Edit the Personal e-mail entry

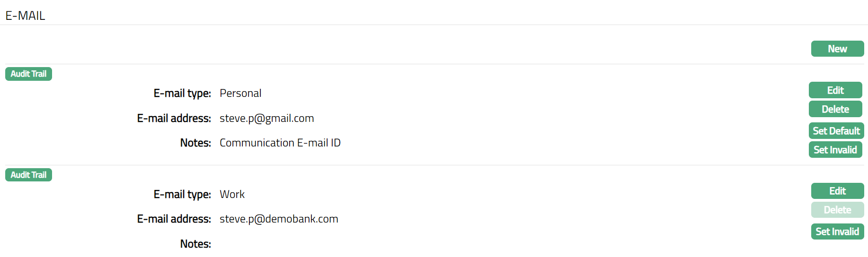pos(835,90)
